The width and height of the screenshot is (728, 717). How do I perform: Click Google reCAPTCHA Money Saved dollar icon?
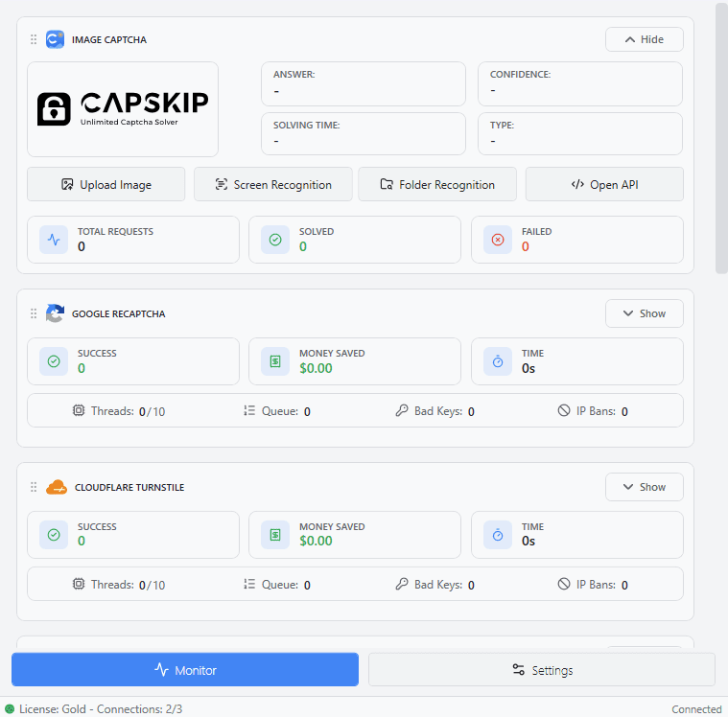click(x=275, y=361)
